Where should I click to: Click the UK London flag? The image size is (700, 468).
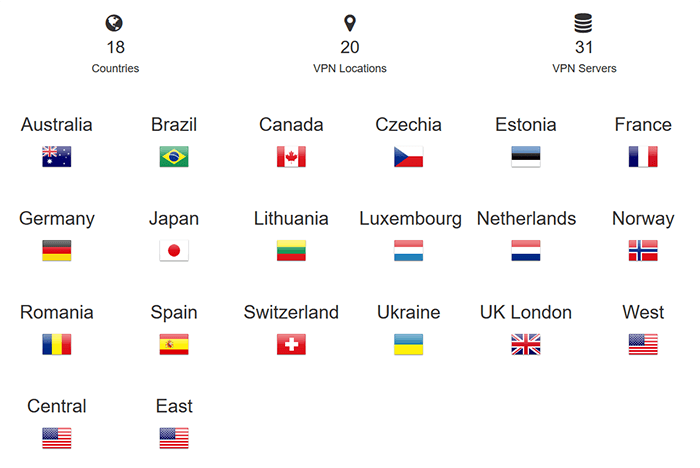coord(526,344)
